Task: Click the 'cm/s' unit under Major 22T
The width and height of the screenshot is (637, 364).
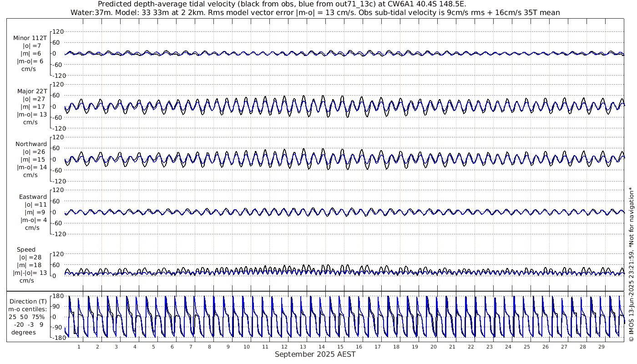Action: (x=30, y=122)
